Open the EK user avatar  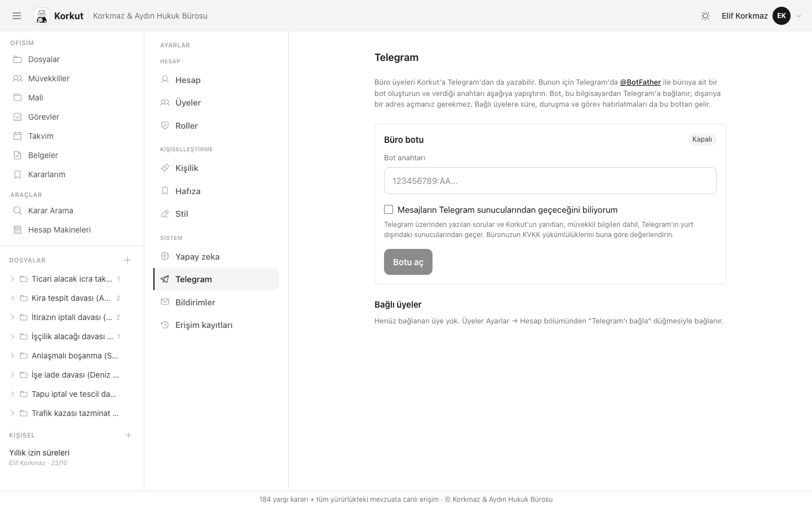click(782, 16)
